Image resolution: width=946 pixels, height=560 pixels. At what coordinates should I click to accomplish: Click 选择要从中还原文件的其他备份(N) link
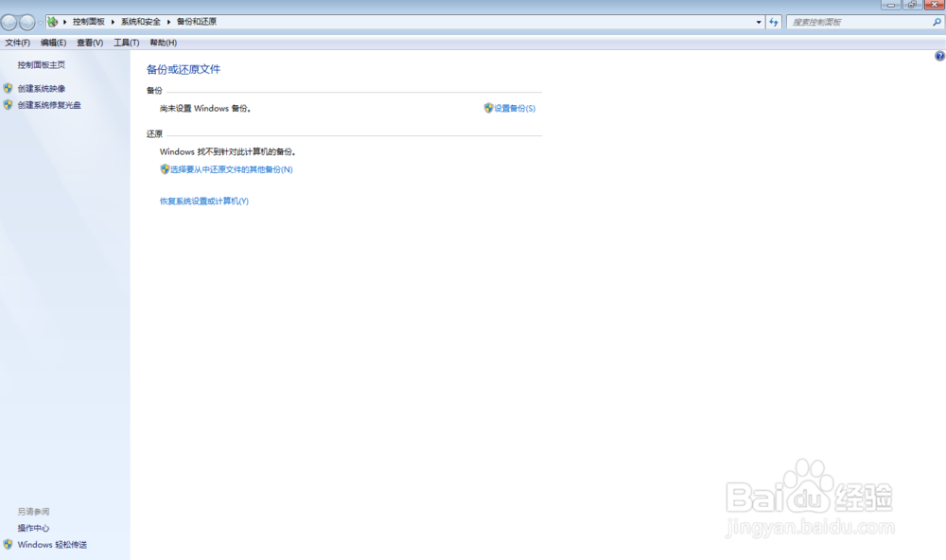point(232,169)
